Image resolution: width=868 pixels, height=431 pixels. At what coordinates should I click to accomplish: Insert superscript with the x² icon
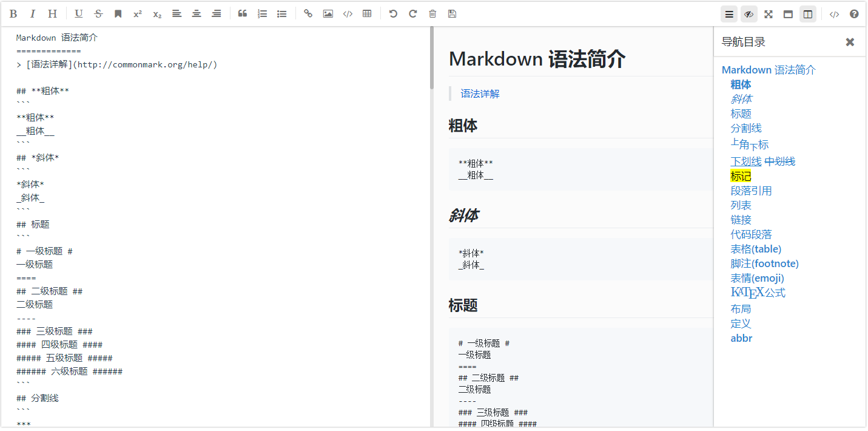click(138, 14)
